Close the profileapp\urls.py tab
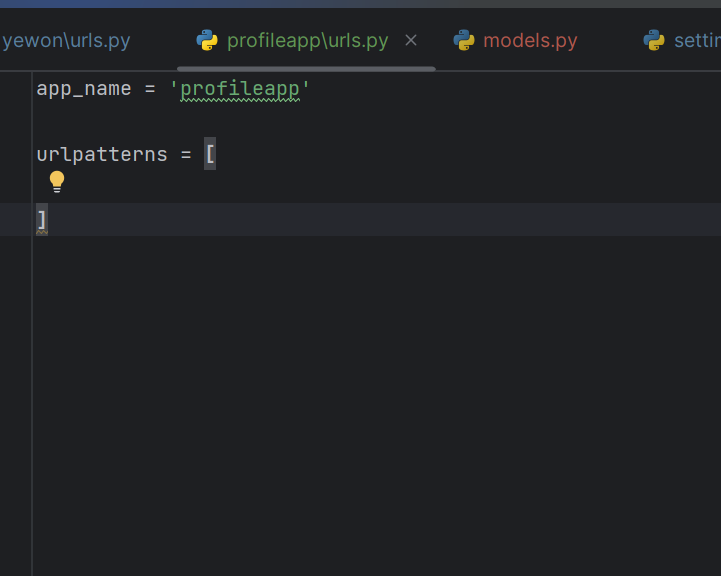Screen dimensions: 721x576 click(x=411, y=40)
